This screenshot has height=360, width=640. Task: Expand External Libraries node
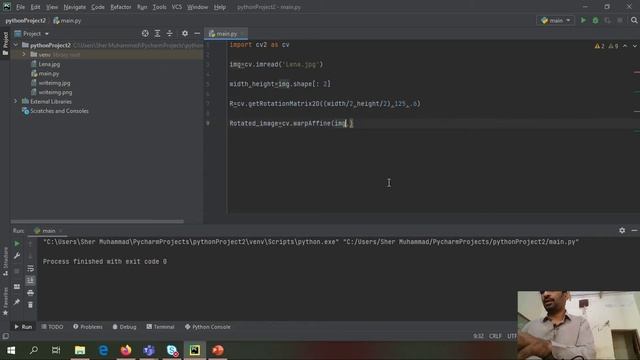tap(16, 101)
